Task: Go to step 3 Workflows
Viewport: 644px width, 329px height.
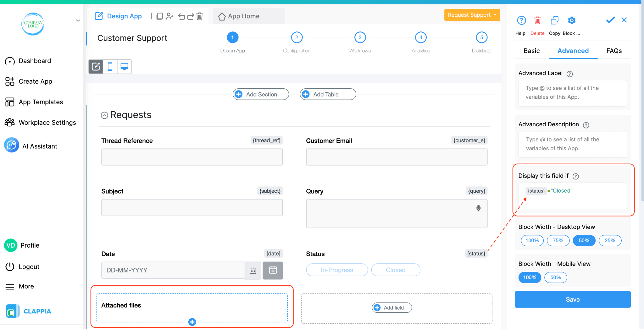Action: 360,37
